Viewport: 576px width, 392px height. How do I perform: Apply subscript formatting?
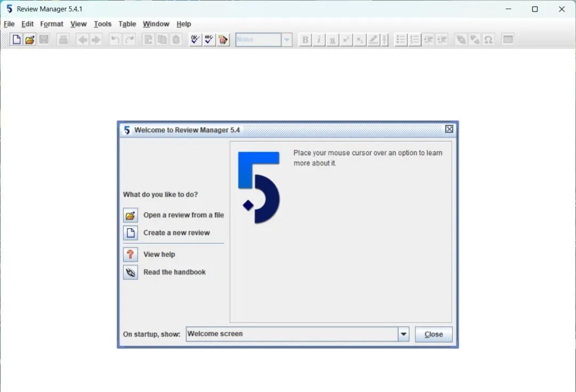pos(359,39)
